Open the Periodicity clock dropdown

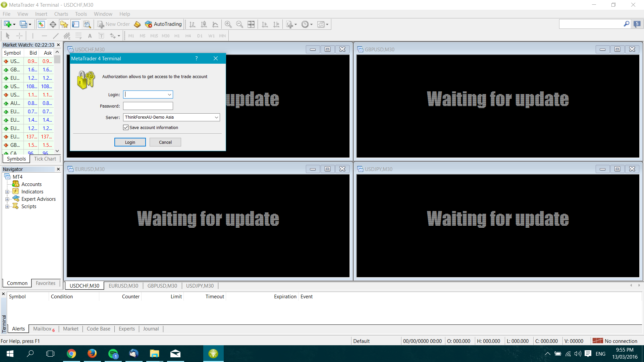pos(307,24)
